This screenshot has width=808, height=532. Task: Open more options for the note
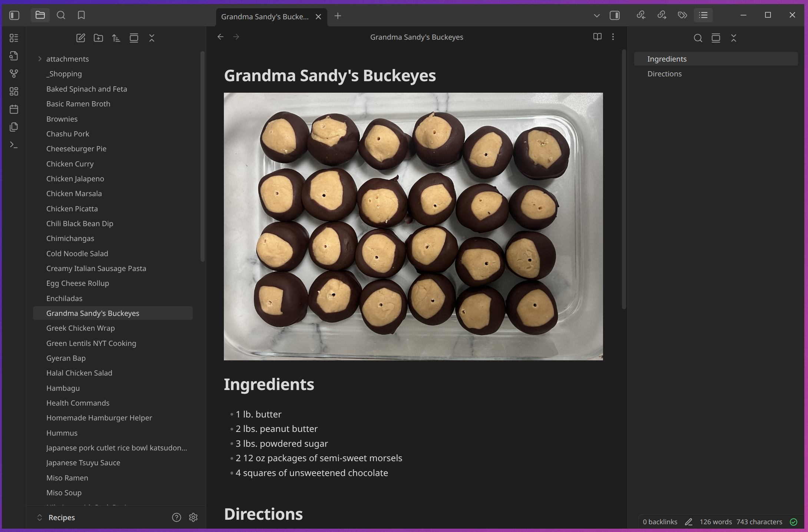(x=613, y=37)
